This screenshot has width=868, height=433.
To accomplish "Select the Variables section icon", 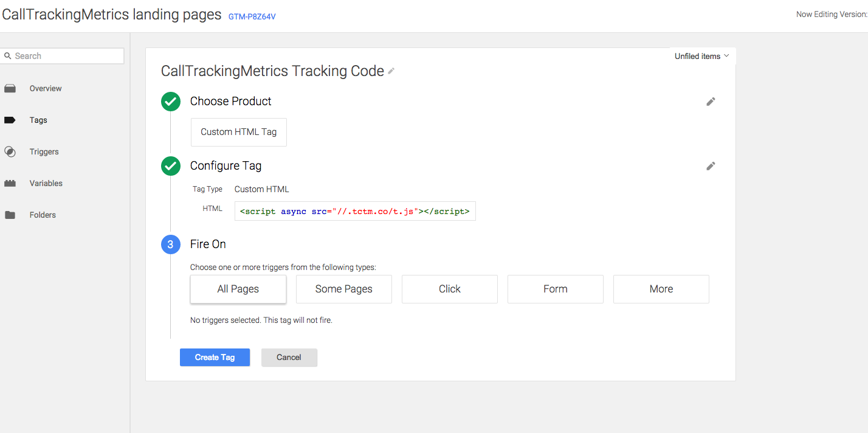I will (x=11, y=183).
